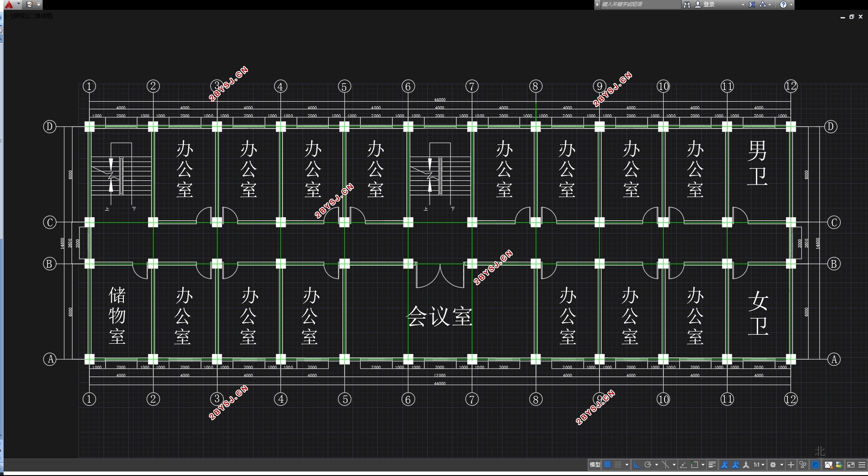Screen dimensions: 868x476
Task: Expand the snap mode dropdown arrow
Action: pyautogui.click(x=627, y=465)
